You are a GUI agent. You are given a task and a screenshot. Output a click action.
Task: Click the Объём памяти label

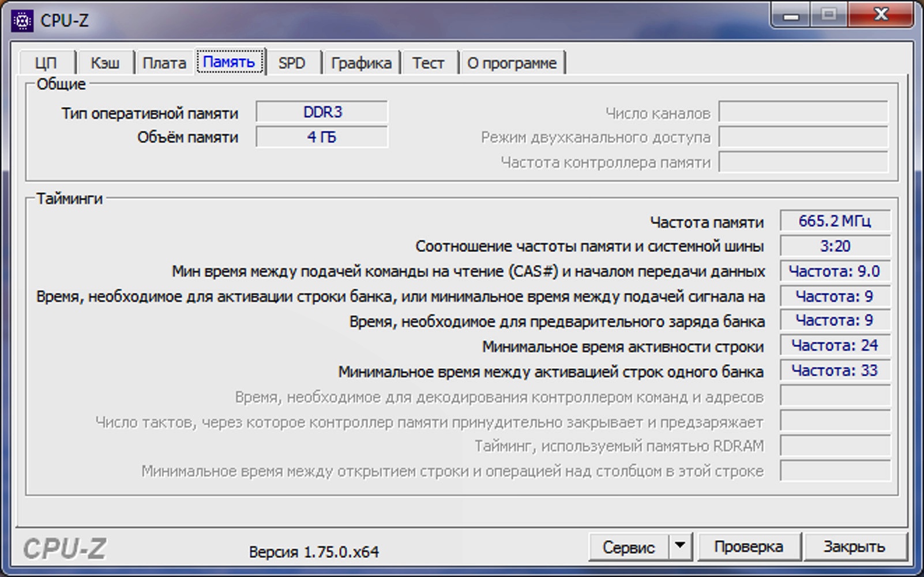point(187,137)
